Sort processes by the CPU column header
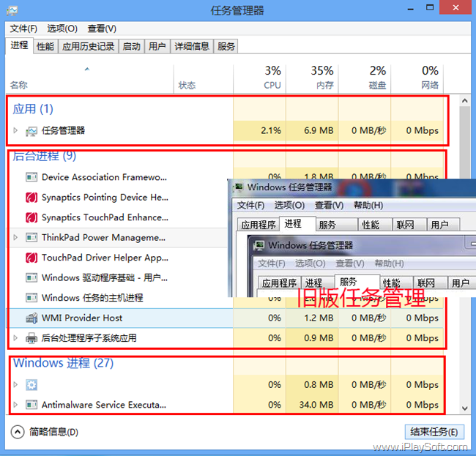 (x=272, y=77)
